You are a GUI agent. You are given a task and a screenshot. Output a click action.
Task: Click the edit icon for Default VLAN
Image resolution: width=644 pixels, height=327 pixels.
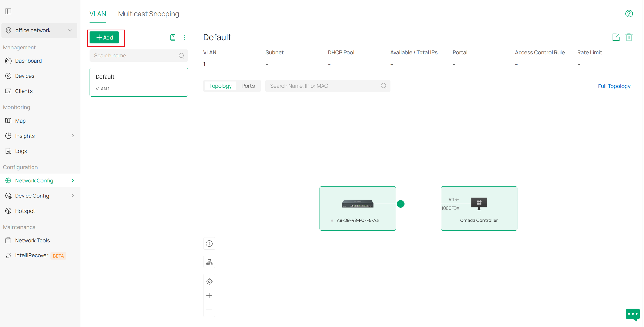[616, 37]
